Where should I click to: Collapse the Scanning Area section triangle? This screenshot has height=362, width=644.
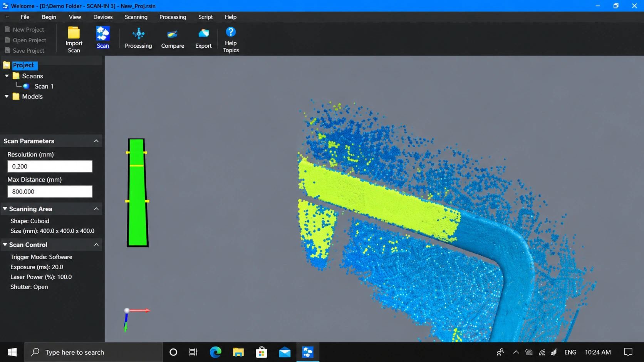pos(5,209)
